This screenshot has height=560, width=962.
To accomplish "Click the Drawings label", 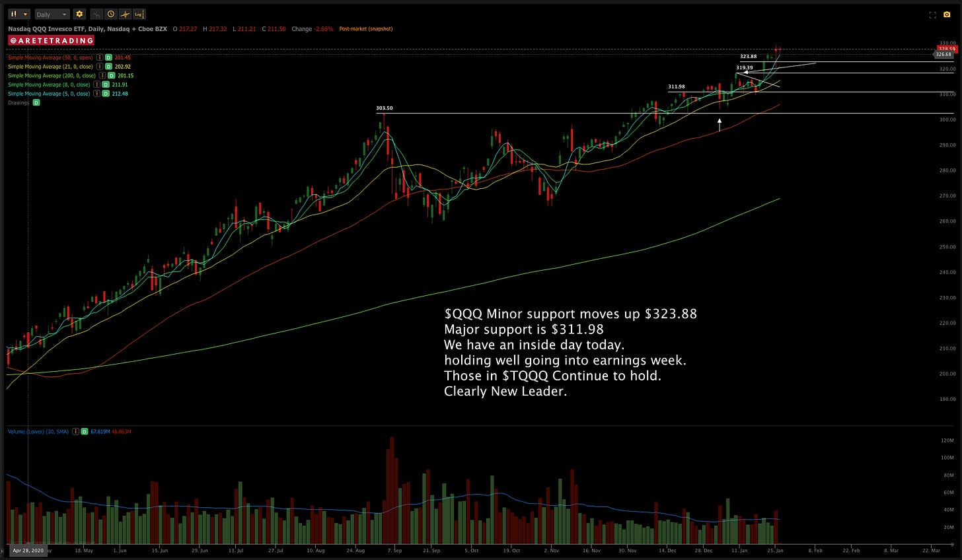I will 18,102.
